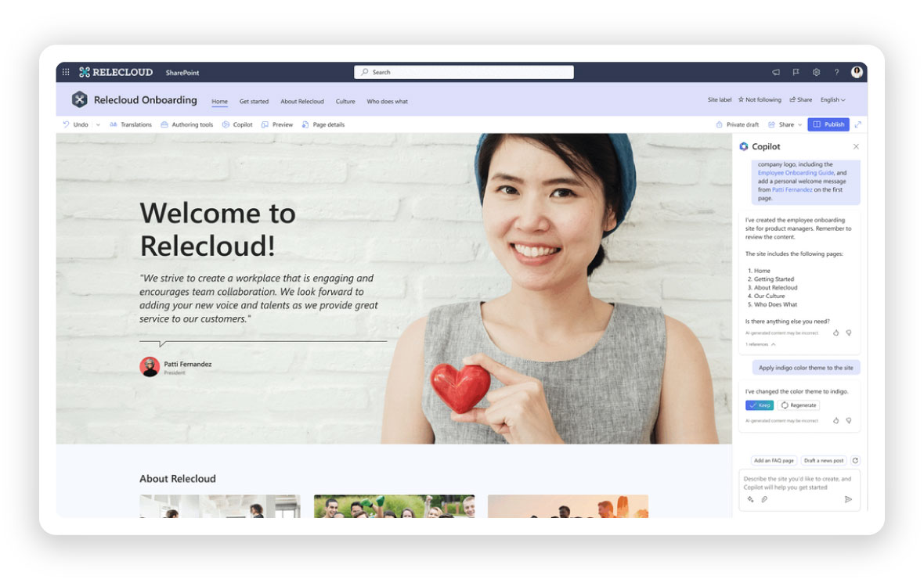This screenshot has width=924, height=579.
Task: Click Share in the site header
Action: coord(801,99)
